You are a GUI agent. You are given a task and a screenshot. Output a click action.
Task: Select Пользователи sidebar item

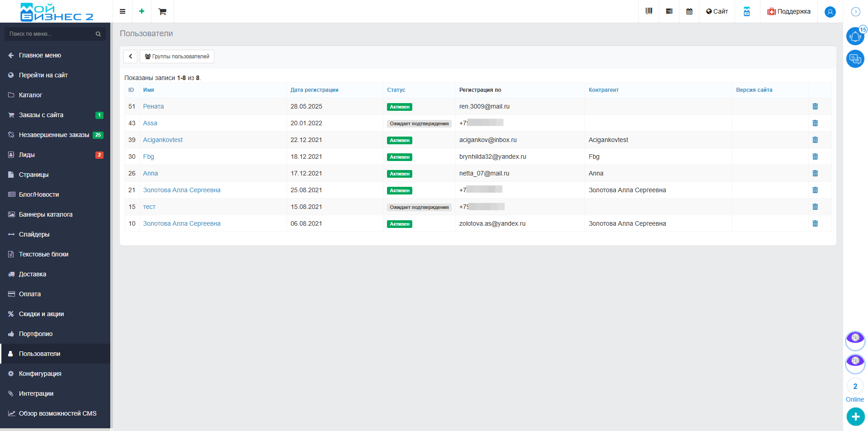click(x=55, y=354)
